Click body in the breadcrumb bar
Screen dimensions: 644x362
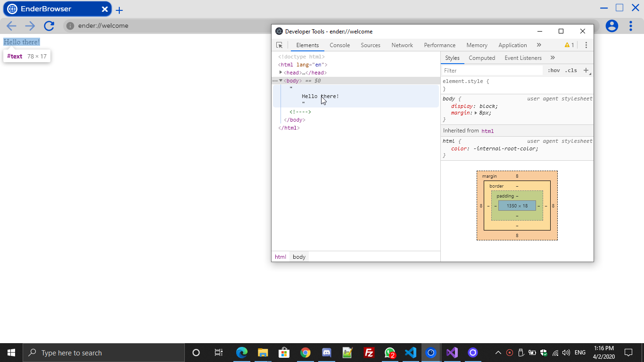tap(299, 257)
